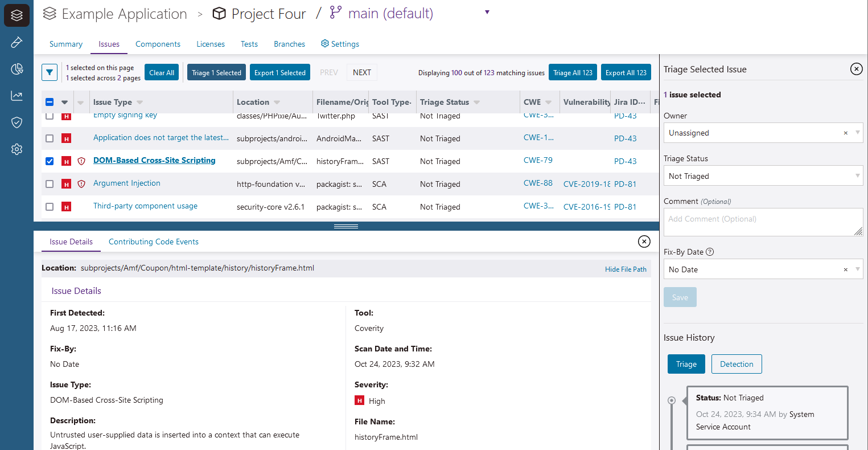Image resolution: width=868 pixels, height=450 pixels.
Task: Click the shield icon beside Argument Injection
Action: [81, 183]
